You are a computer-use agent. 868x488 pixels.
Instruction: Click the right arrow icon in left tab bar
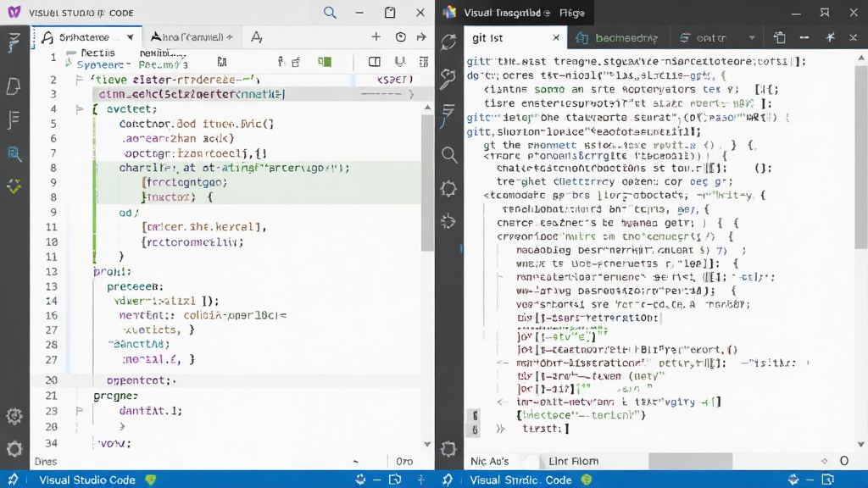coord(421,37)
